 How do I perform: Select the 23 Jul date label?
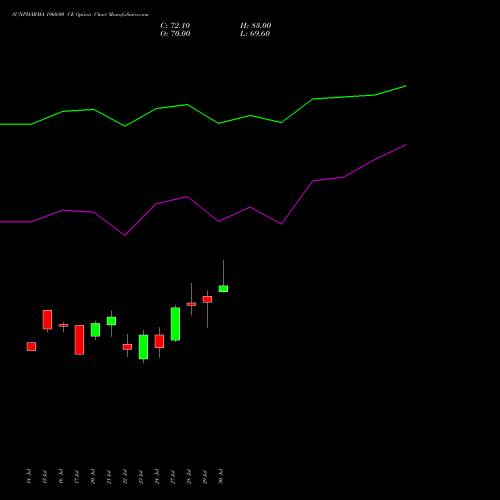click(141, 476)
